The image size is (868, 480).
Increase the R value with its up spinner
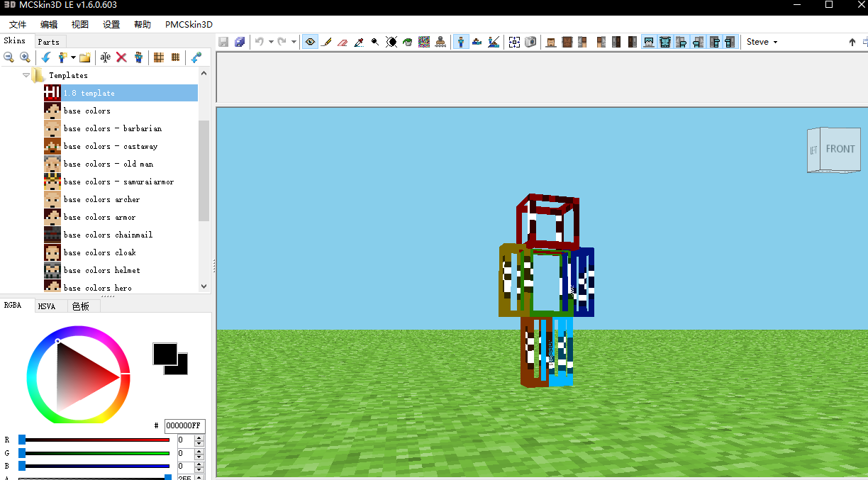tap(199, 437)
